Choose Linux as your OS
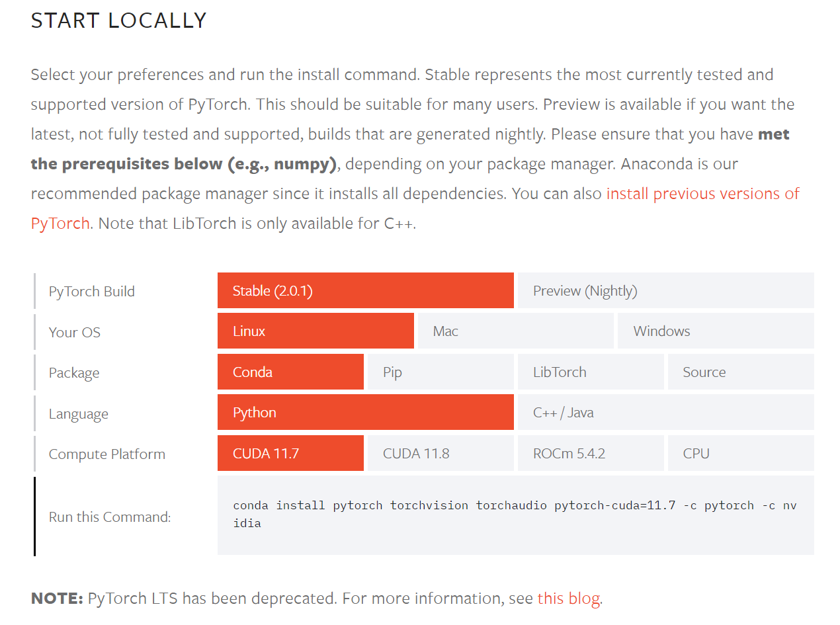The width and height of the screenshot is (840, 625). tap(315, 331)
